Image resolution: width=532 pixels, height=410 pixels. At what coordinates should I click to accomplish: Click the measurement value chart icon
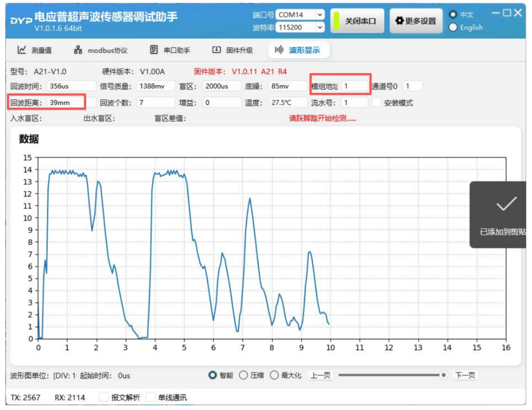click(x=22, y=50)
